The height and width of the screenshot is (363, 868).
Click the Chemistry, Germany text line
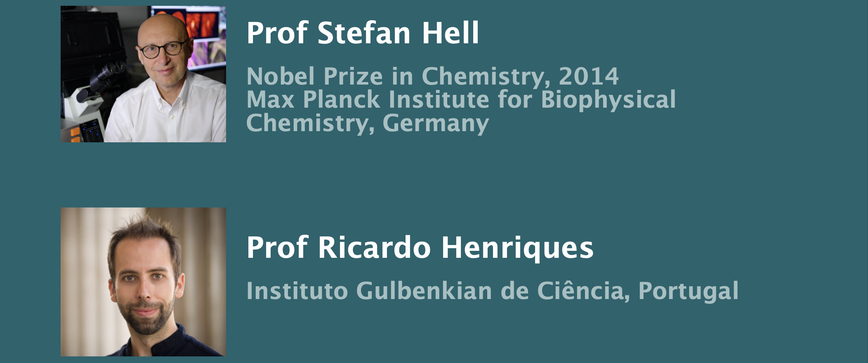368,123
